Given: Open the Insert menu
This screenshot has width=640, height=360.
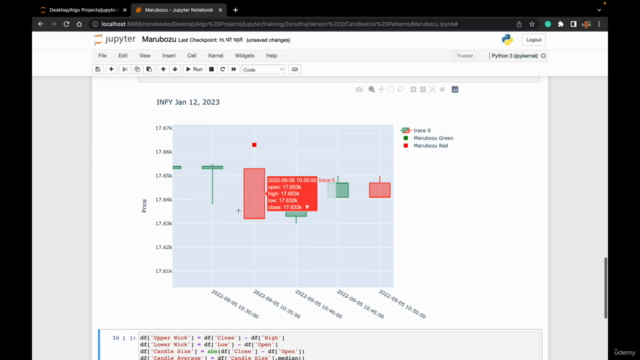Looking at the screenshot, I should click(169, 56).
